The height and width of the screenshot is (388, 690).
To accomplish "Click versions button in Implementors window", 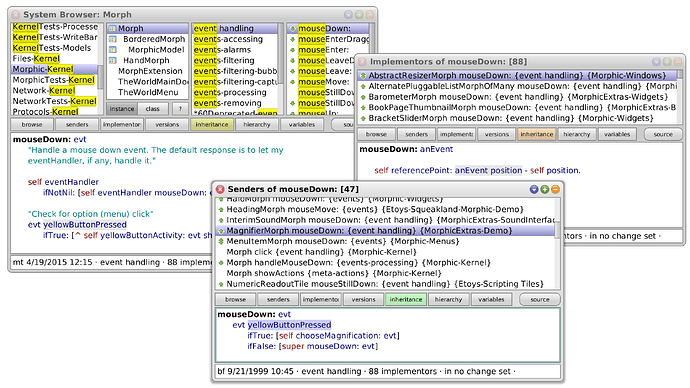I will pyautogui.click(x=497, y=134).
